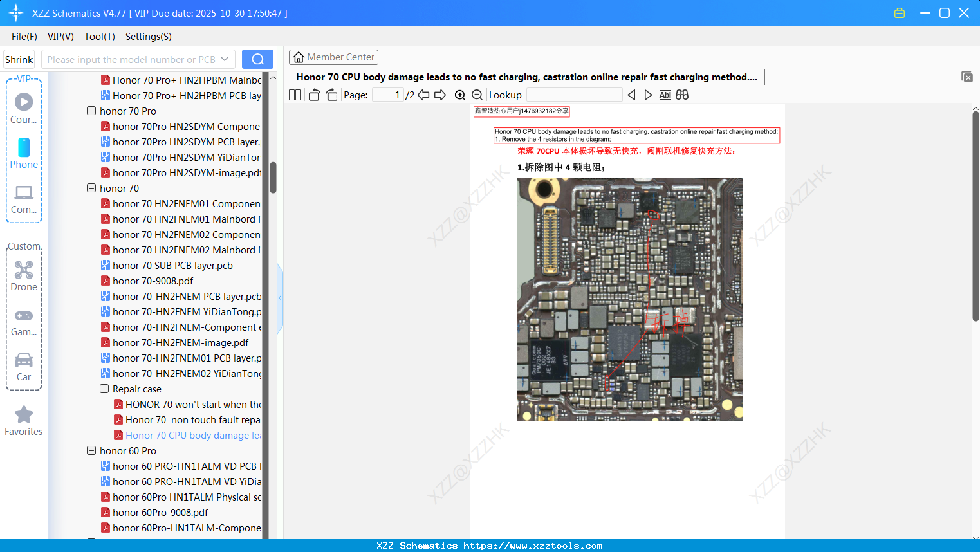The width and height of the screenshot is (980, 552).
Task: Open Favorites star
Action: tap(24, 421)
